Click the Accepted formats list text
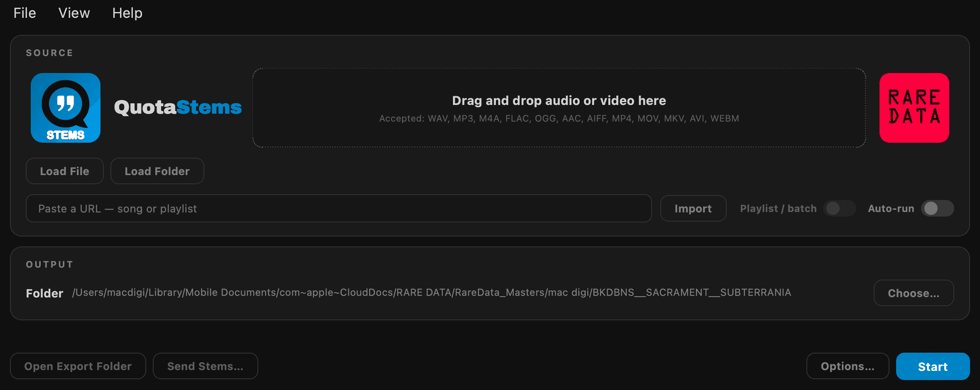 click(x=559, y=119)
